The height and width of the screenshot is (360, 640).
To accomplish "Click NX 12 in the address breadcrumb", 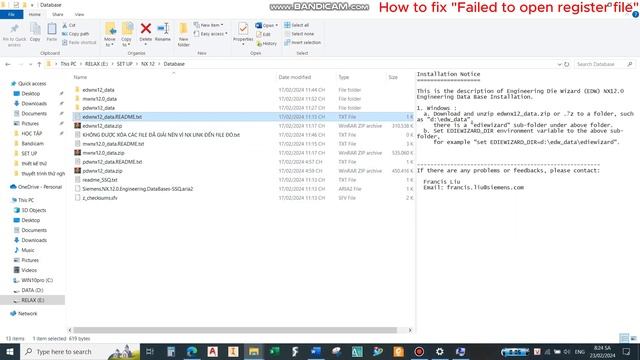I will click(148, 64).
